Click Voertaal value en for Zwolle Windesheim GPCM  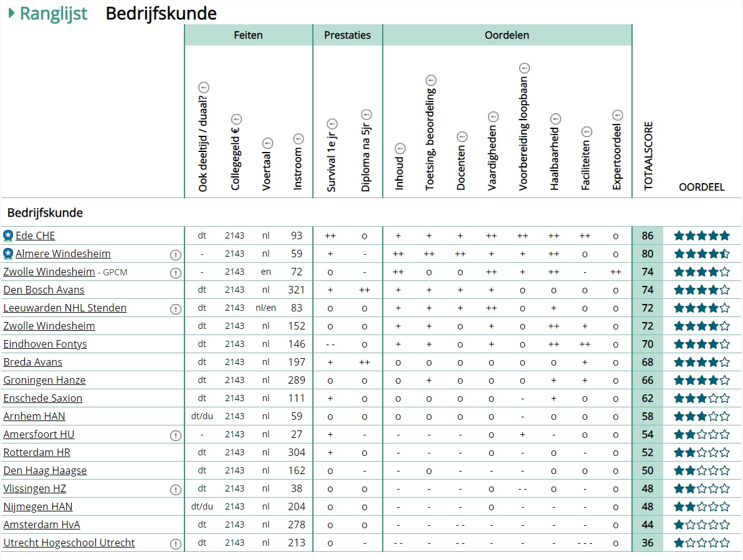[266, 272]
